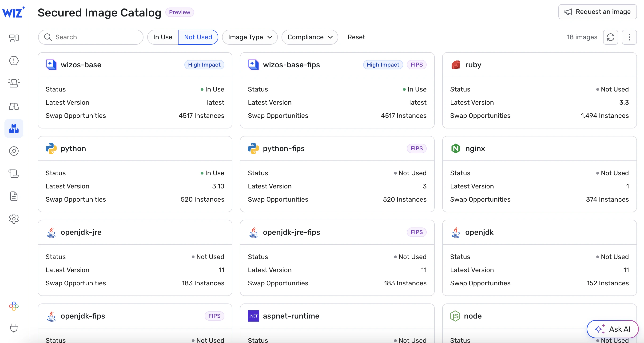Click the Java icon on openjdk card

pyautogui.click(x=456, y=232)
